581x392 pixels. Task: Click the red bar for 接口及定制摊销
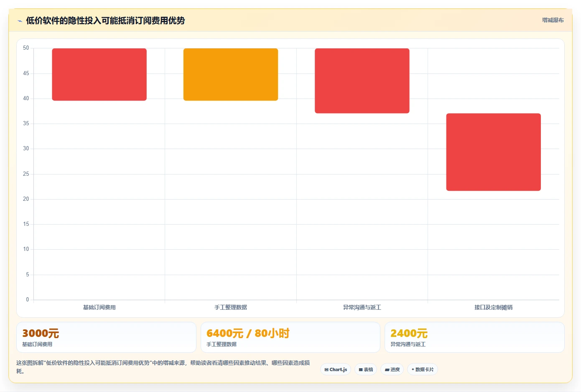pos(494,152)
